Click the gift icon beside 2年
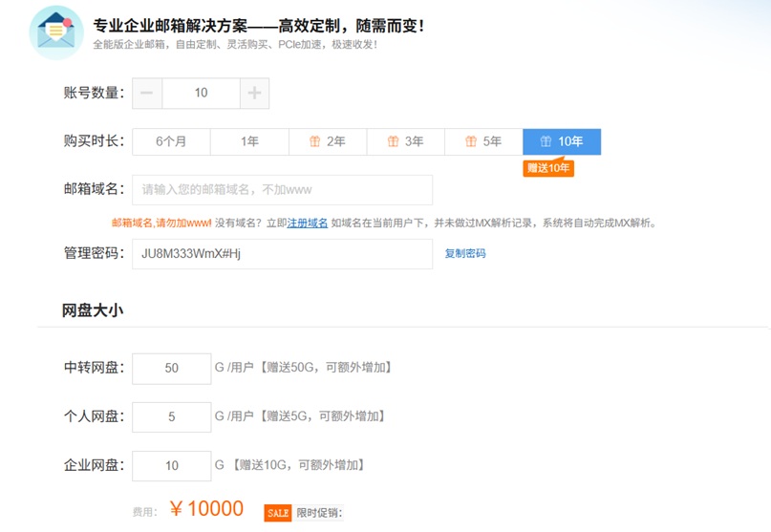This screenshot has width=771, height=532. coord(314,141)
